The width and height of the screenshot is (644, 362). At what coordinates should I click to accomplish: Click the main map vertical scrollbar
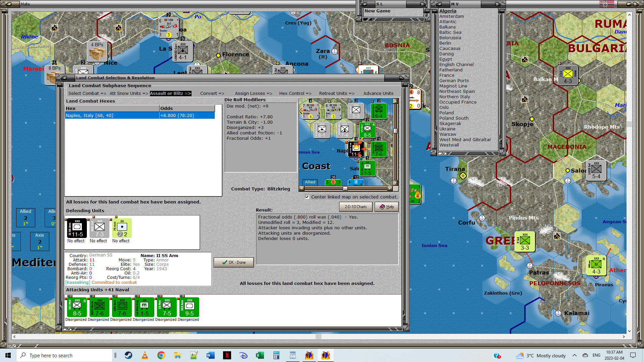(x=629, y=173)
